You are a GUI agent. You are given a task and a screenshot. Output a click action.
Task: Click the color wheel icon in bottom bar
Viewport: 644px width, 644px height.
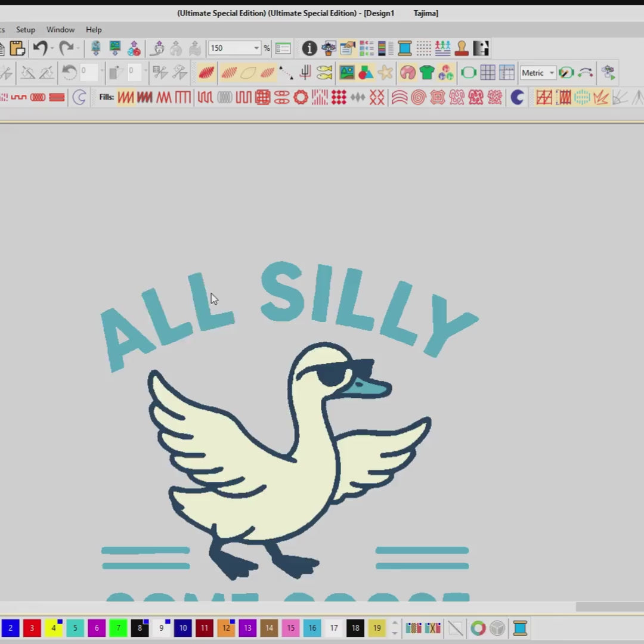(x=478, y=628)
